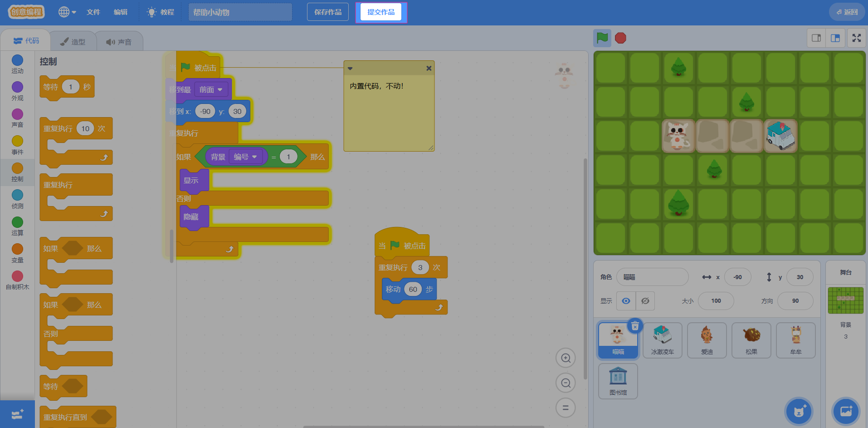Click the sprite name field 喵喵
The height and width of the screenshot is (428, 868).
(x=652, y=277)
